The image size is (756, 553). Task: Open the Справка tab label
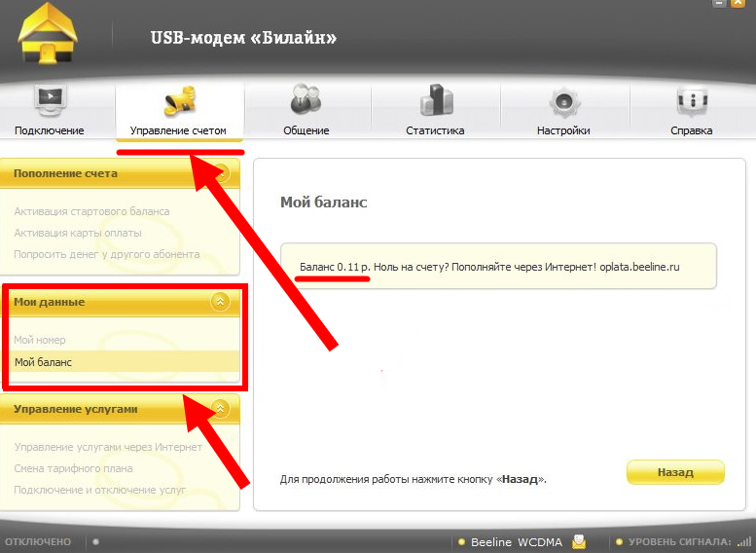pos(692,130)
